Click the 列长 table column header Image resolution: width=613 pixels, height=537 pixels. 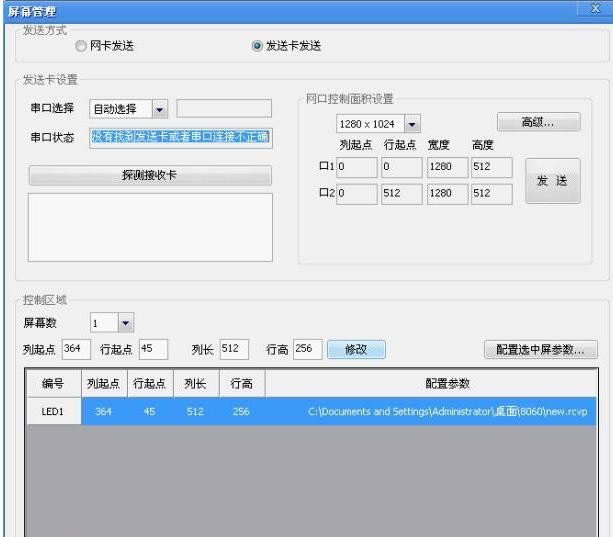[196, 383]
